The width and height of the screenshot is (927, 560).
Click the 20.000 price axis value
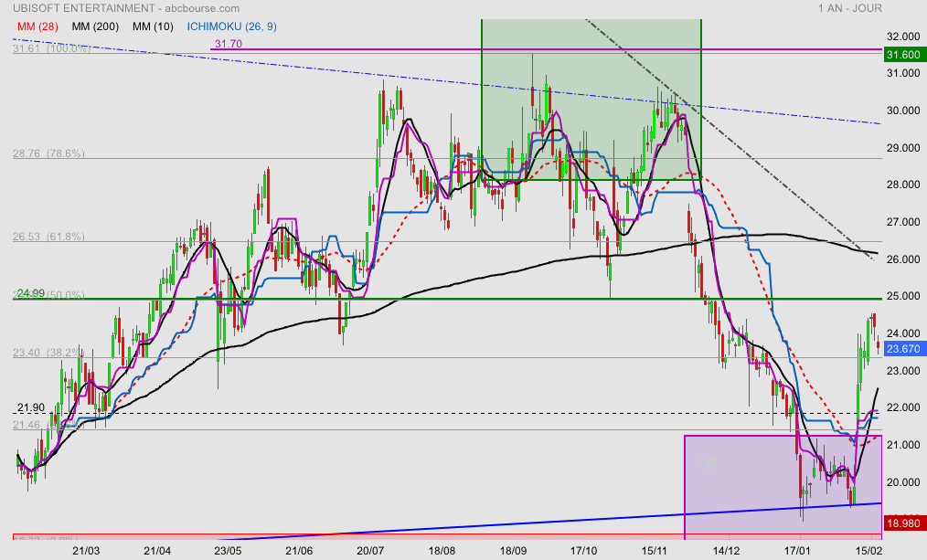(x=903, y=482)
